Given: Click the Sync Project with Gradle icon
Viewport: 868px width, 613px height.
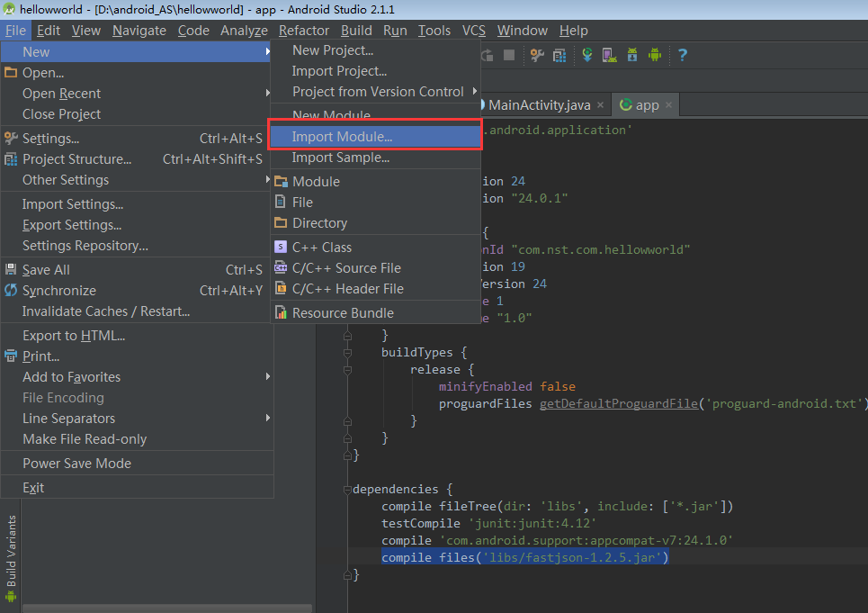Looking at the screenshot, I should (x=586, y=55).
